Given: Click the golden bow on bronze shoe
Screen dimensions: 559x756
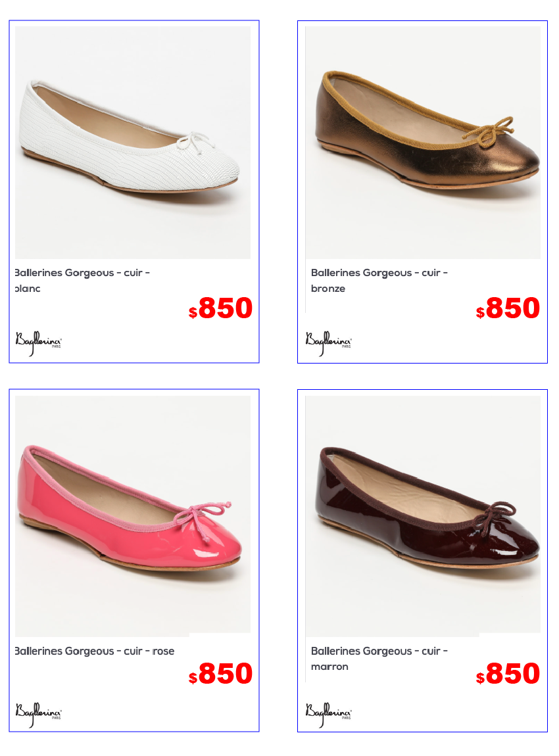Looking at the screenshot, I should [488, 131].
